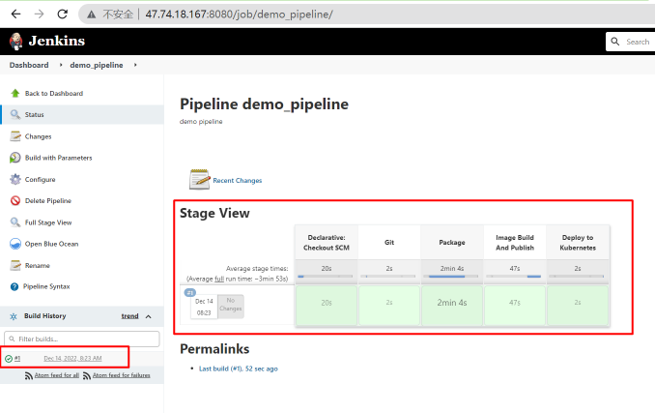The height and width of the screenshot is (413, 655).
Task: Open Configure using the gear icon
Action: (15, 179)
